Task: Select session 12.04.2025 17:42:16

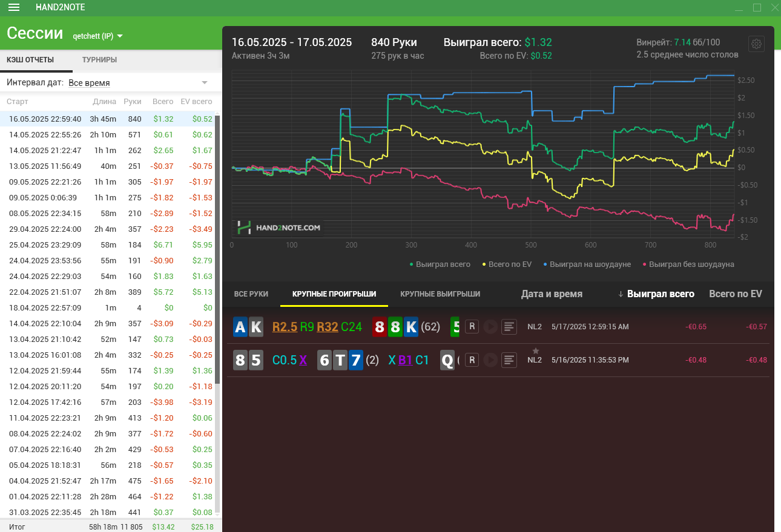Action: point(107,402)
